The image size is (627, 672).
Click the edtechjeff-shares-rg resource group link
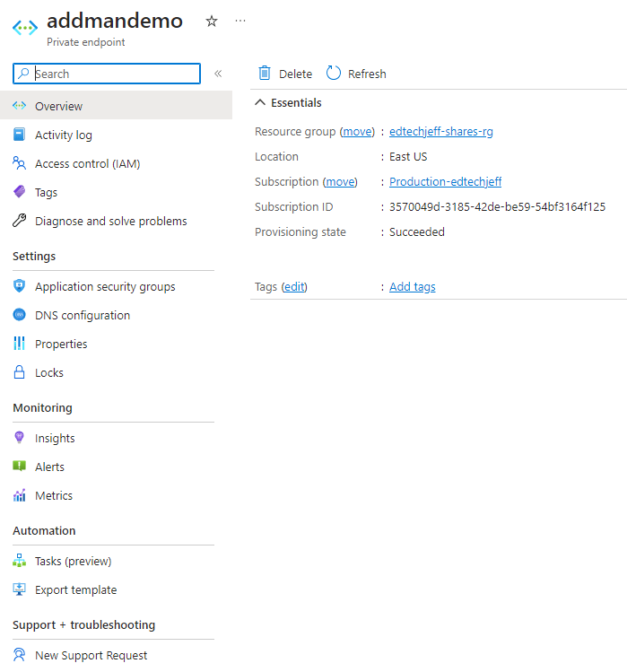pyautogui.click(x=440, y=131)
